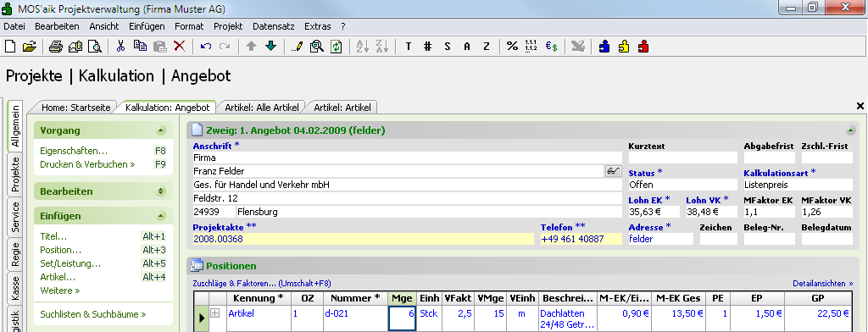This screenshot has width=868, height=332.
Task: Click the Kurztext input field
Action: tap(683, 158)
